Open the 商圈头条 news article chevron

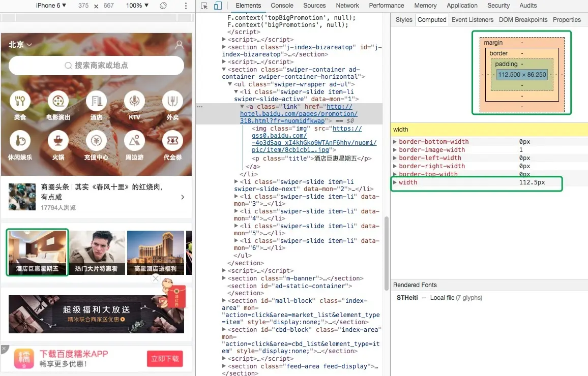pyautogui.click(x=183, y=197)
